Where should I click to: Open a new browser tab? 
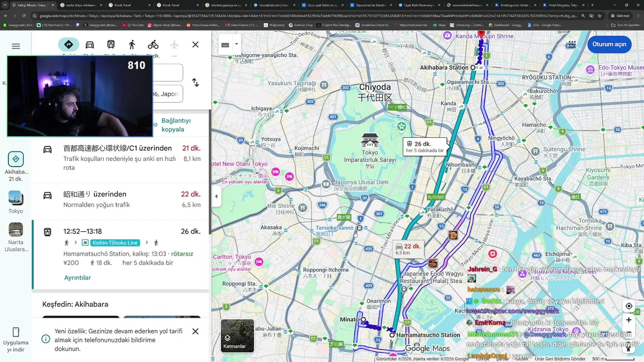(x=592, y=5)
